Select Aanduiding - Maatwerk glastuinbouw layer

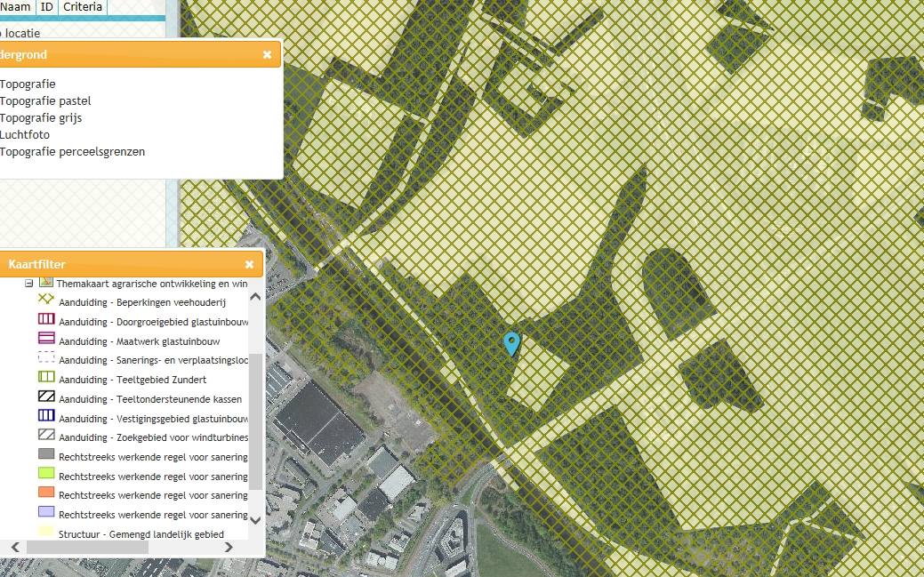(139, 341)
